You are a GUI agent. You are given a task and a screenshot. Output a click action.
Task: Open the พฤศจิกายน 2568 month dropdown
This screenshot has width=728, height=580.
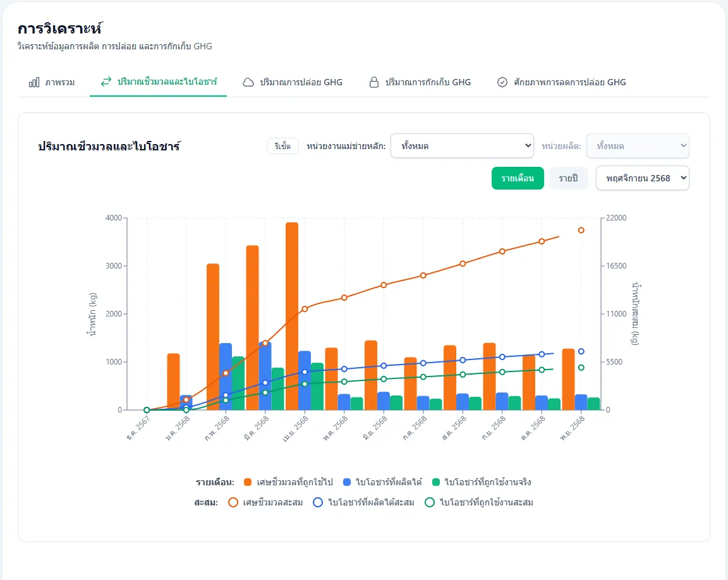[x=643, y=178]
